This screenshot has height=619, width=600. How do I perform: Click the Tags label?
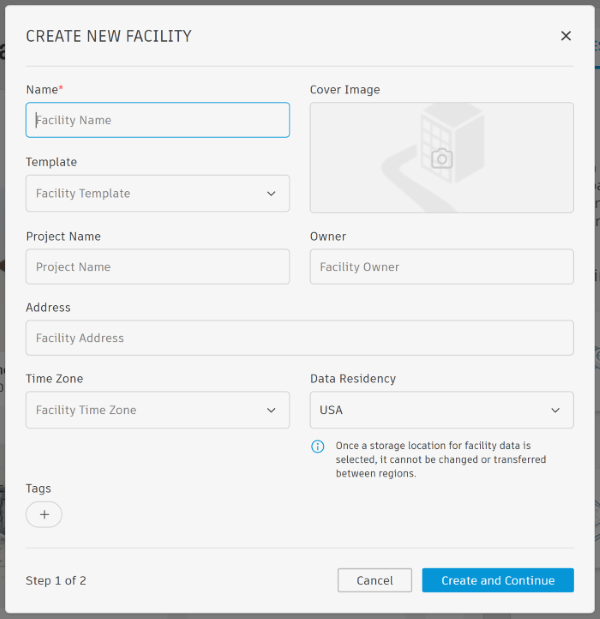click(39, 489)
